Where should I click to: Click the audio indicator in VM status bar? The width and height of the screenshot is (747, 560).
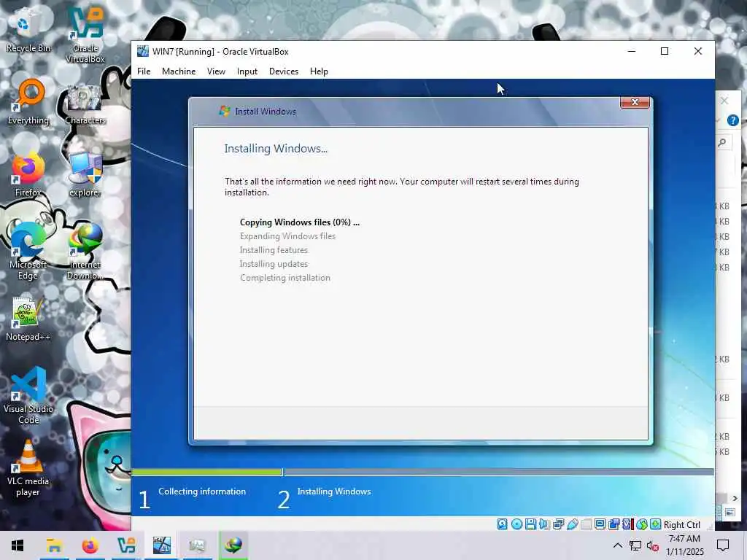(x=544, y=524)
